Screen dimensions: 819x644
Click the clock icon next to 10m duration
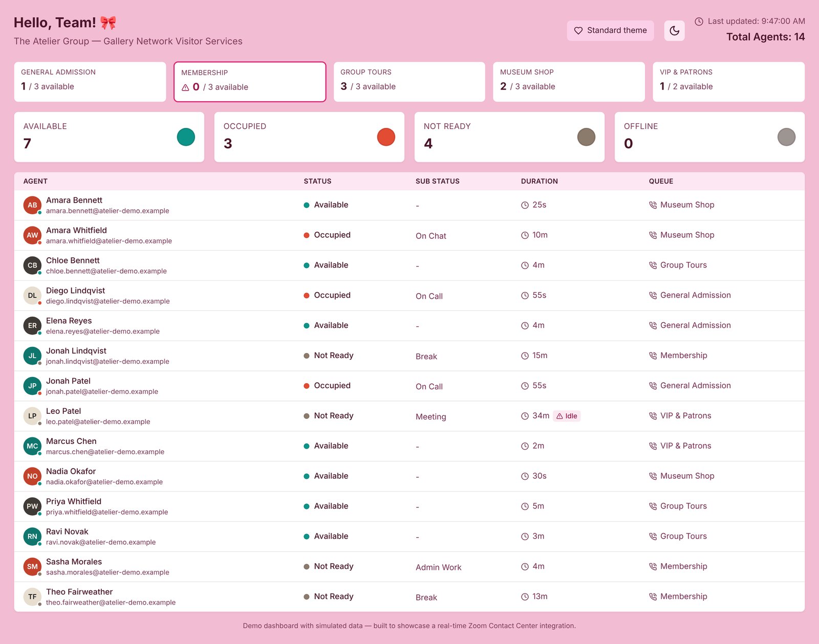(x=525, y=235)
